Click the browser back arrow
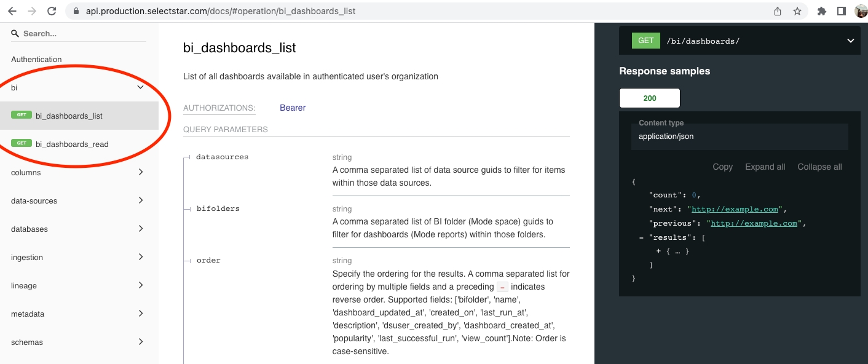This screenshot has width=868, height=364. tap(12, 11)
